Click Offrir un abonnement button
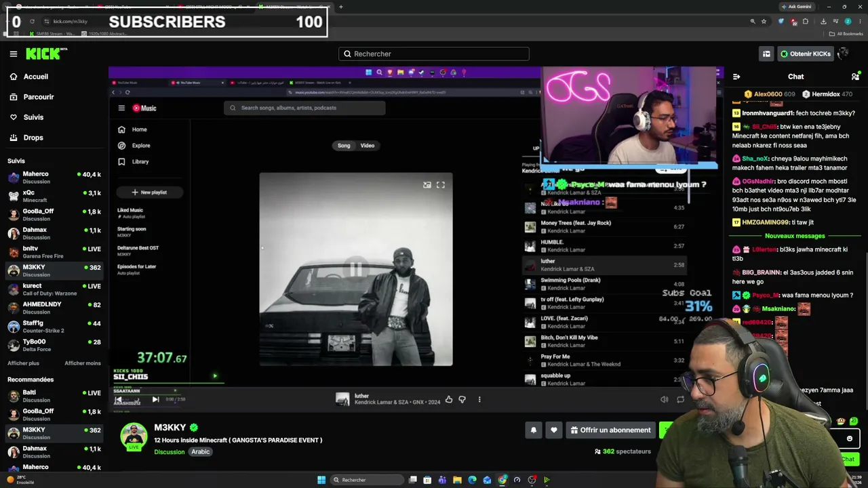The height and width of the screenshot is (488, 868). point(611,430)
